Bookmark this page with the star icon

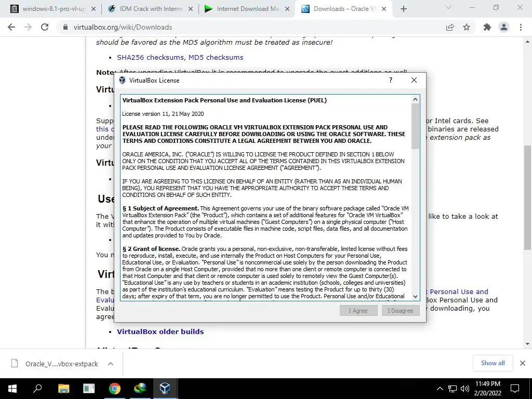pos(467,27)
